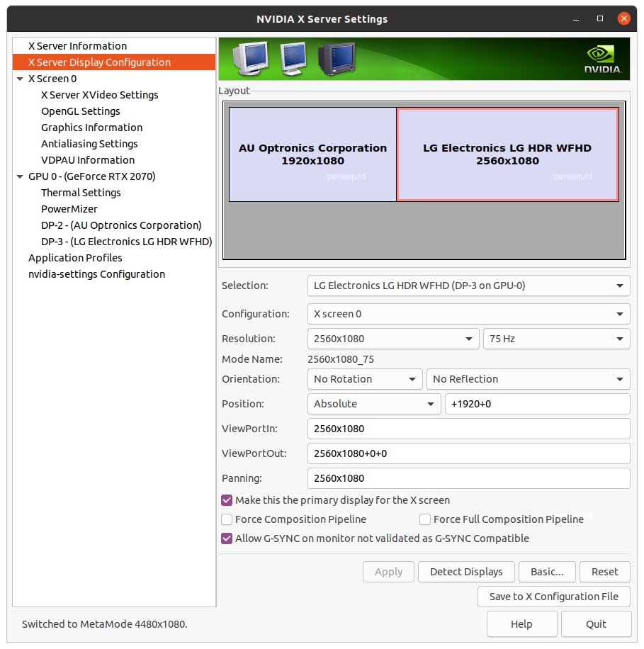Select GPU 0 - (GeForce RTX 2070) label
The height and width of the screenshot is (649, 644).
point(92,176)
